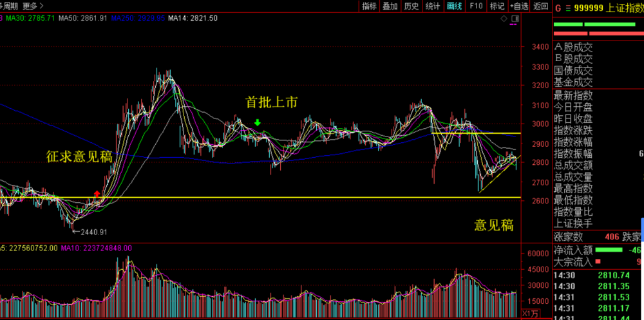This screenshot has width=644, height=320.
Task: Click the MA14: 2821.50 indicator label
Action: click(193, 18)
